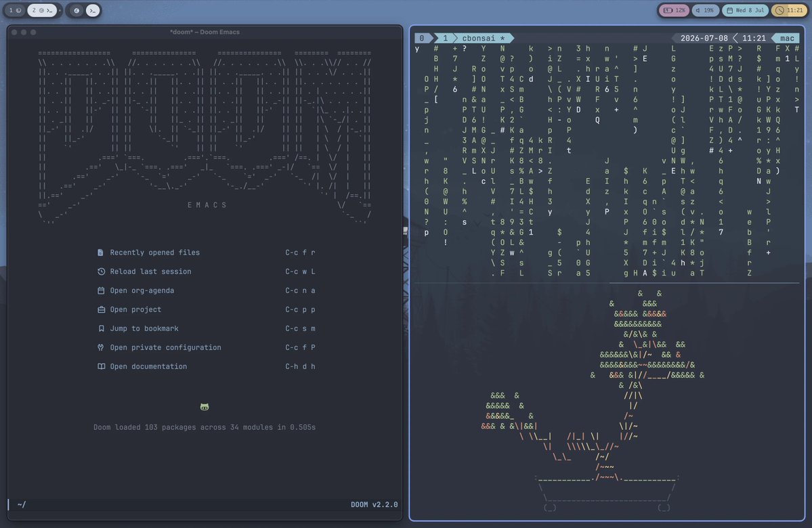Click the tmux date 2026-07-08 segment
The height and width of the screenshot is (528, 812).
[704, 39]
